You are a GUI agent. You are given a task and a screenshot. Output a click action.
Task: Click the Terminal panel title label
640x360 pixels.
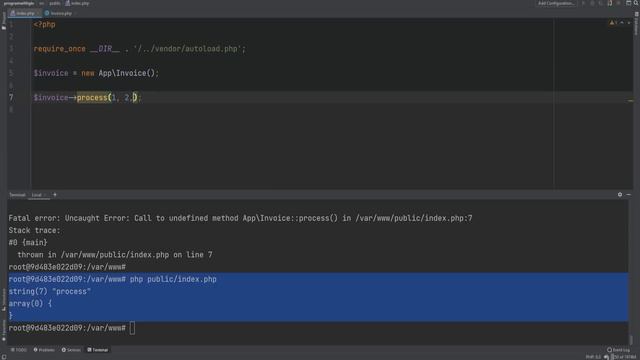point(17,195)
